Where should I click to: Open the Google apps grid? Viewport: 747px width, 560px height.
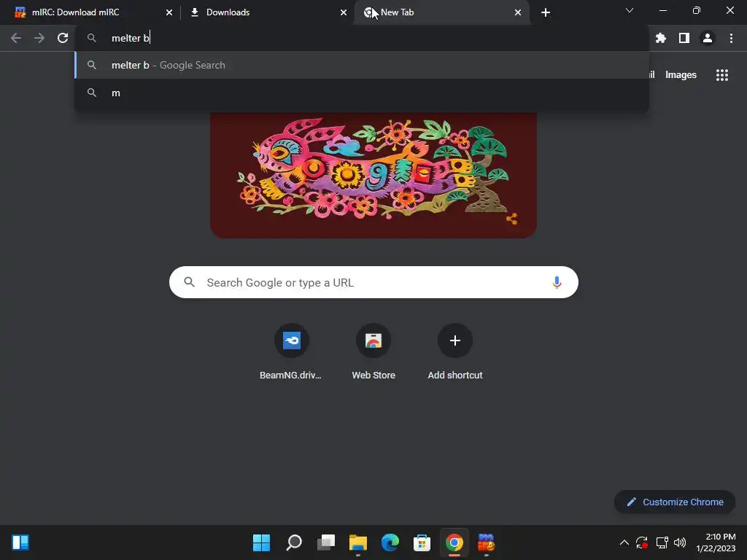(x=721, y=75)
